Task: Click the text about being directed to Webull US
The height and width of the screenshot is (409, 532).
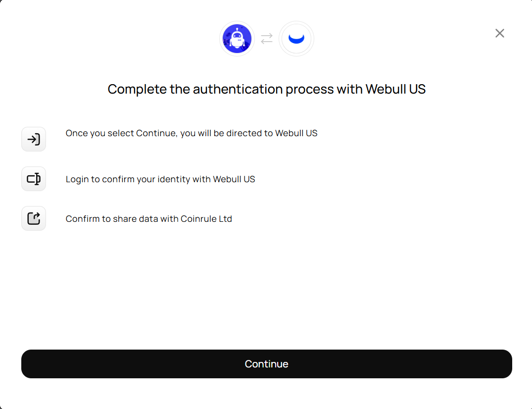Action: pyautogui.click(x=192, y=133)
